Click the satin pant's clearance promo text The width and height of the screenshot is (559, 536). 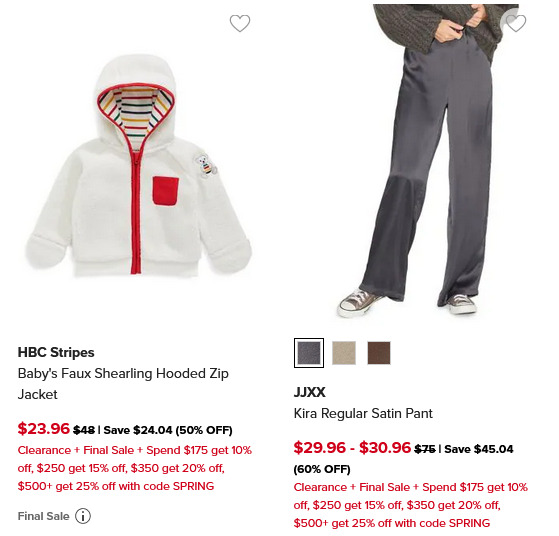411,505
